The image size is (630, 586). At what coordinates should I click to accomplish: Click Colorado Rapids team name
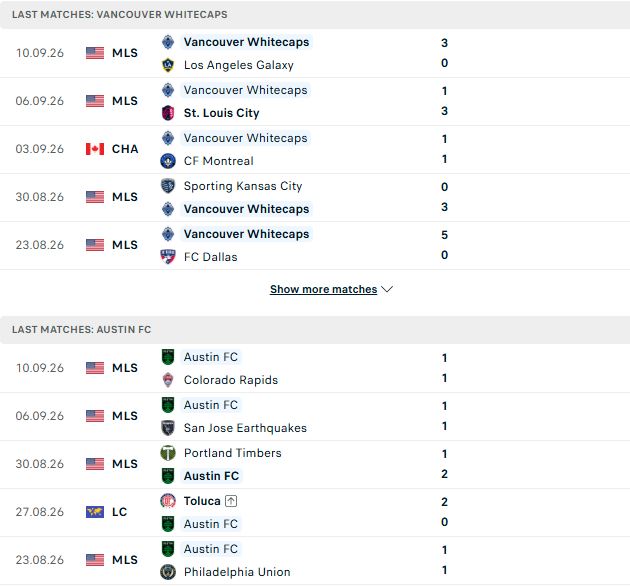231,380
